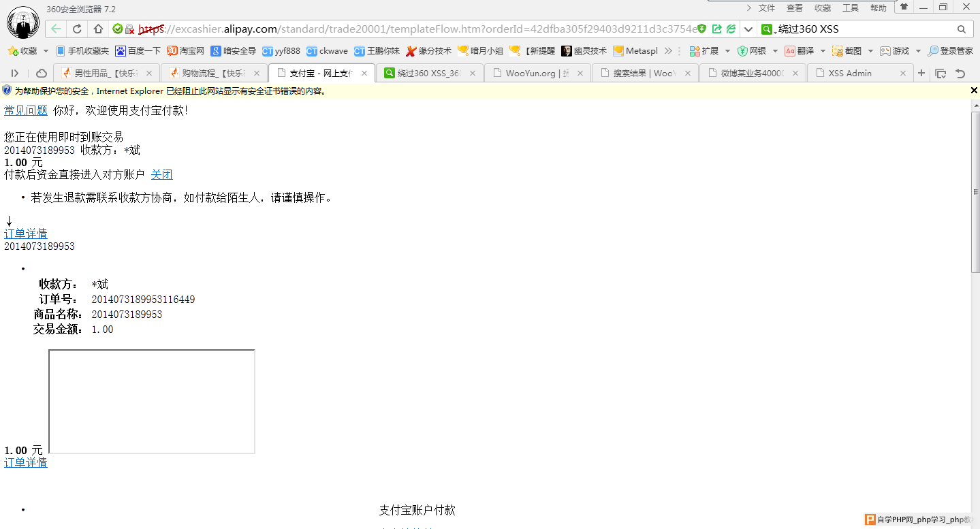Image resolution: width=980 pixels, height=529 pixels.
Task: Switch to 男性用品 tab
Action: click(106, 74)
